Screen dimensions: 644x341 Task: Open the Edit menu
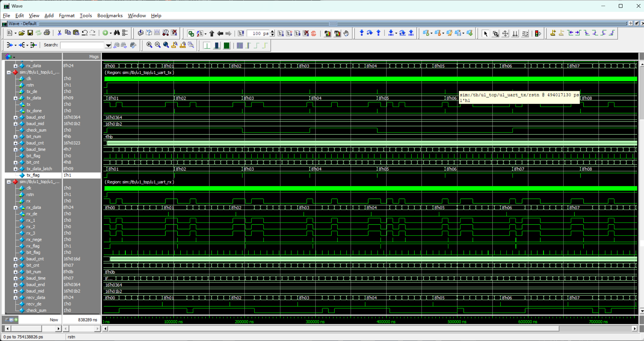pyautogui.click(x=19, y=16)
